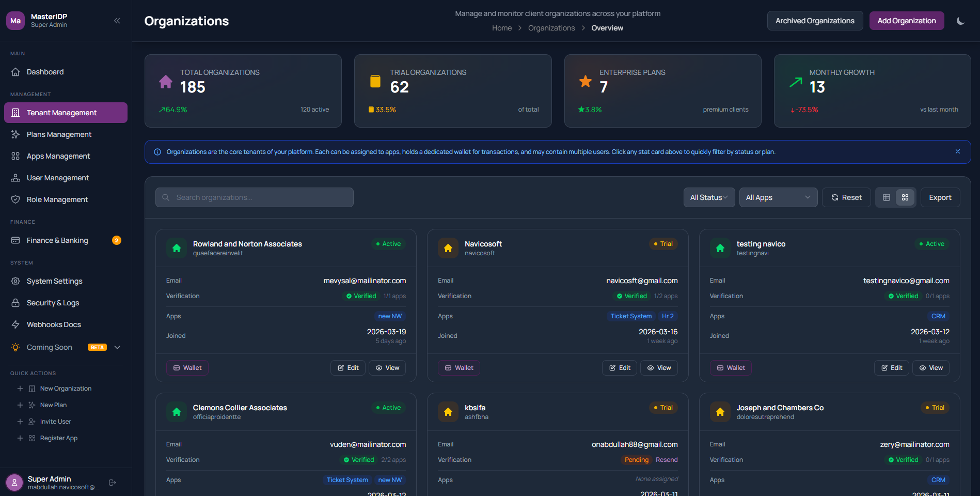Viewport: 980px width, 496px height.
Task: Open Dashboard from sidebar
Action: tap(66, 72)
